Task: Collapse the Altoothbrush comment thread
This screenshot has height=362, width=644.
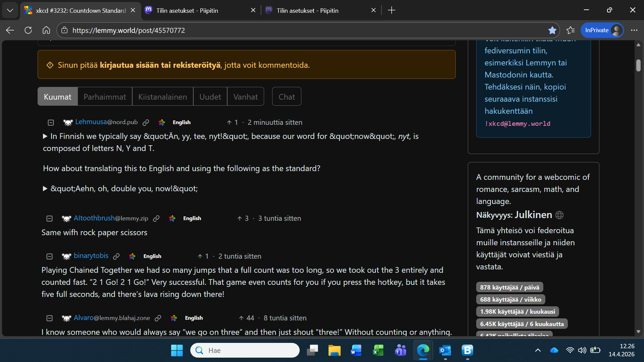Action: coord(49,219)
